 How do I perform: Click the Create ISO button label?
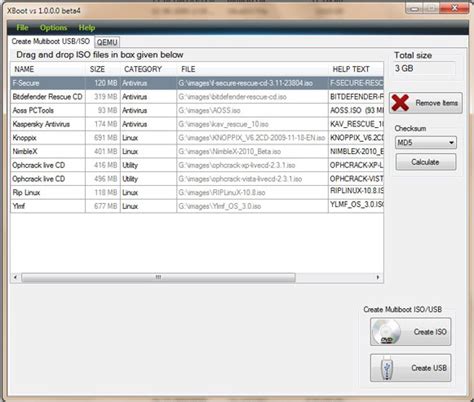430,332
